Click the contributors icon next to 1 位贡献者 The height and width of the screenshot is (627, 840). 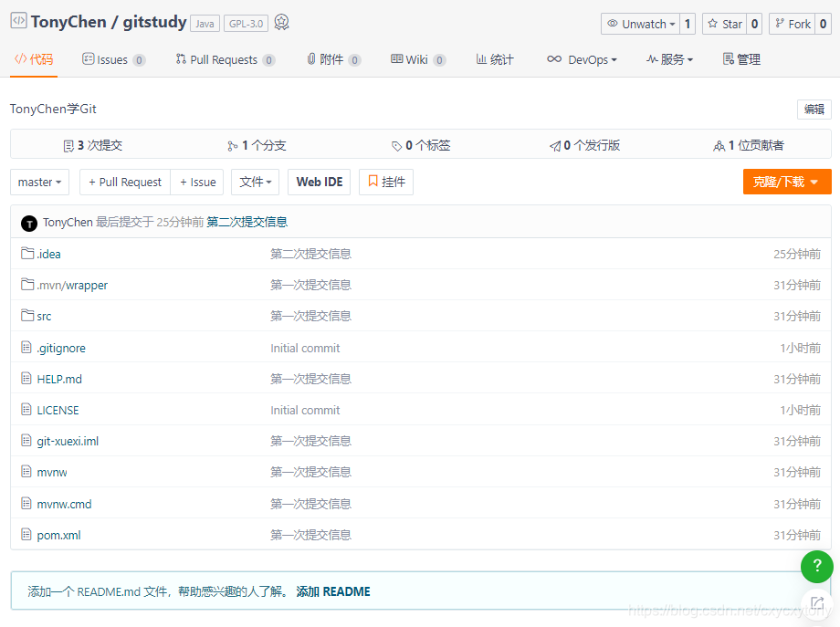tap(719, 146)
